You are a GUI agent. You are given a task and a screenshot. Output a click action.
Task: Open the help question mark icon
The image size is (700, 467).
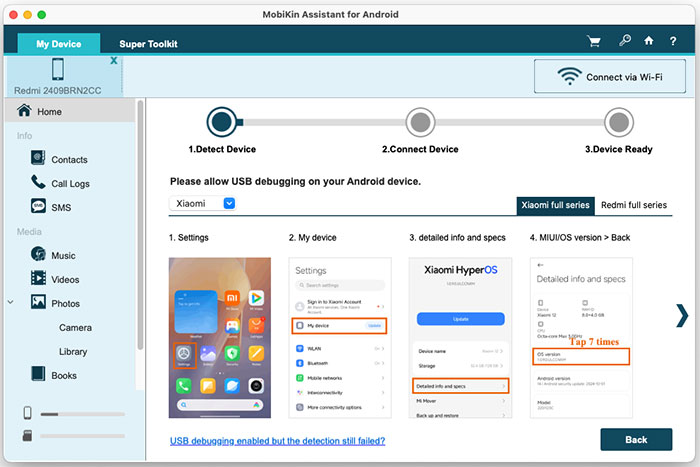pyautogui.click(x=673, y=42)
